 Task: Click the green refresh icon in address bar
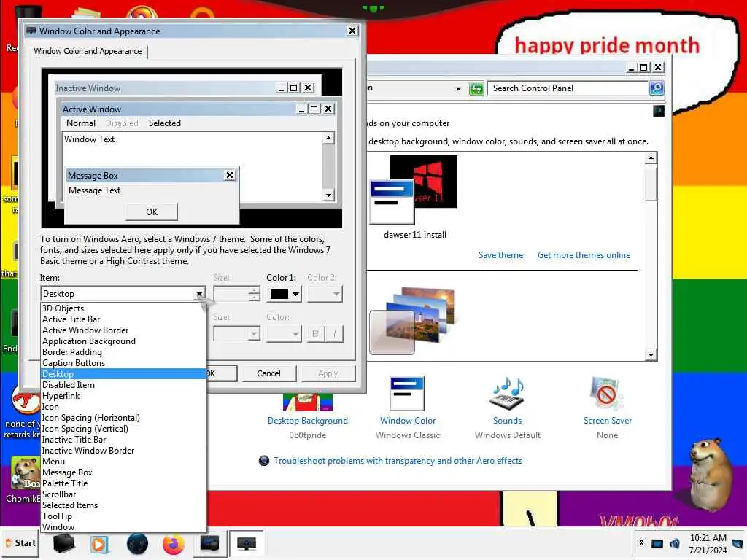click(x=476, y=88)
